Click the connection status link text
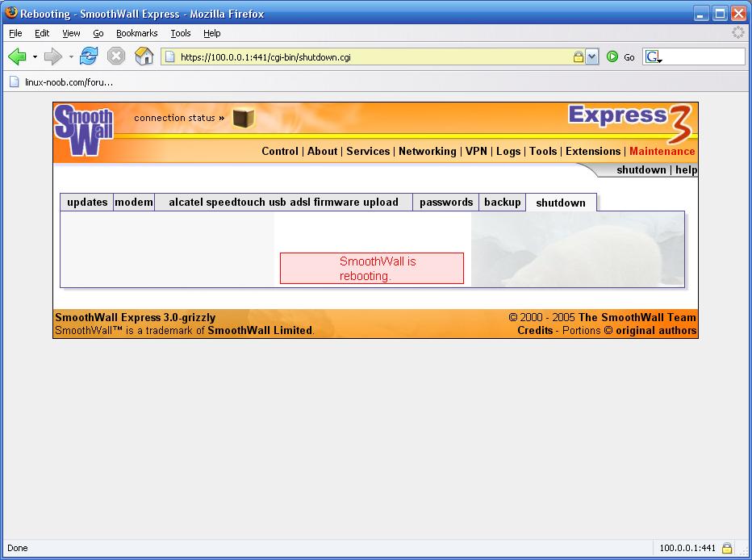 click(179, 118)
